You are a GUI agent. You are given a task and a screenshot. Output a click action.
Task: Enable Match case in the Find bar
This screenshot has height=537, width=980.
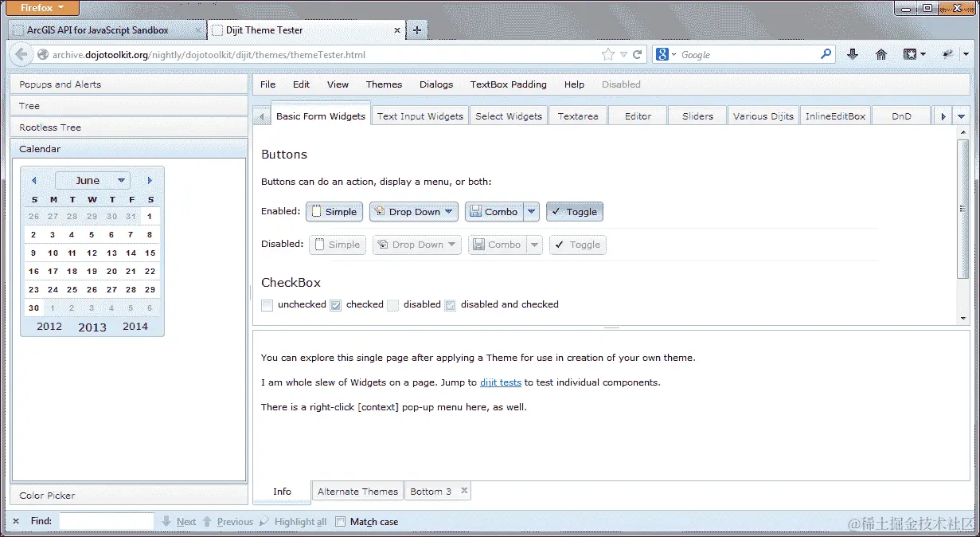(340, 522)
